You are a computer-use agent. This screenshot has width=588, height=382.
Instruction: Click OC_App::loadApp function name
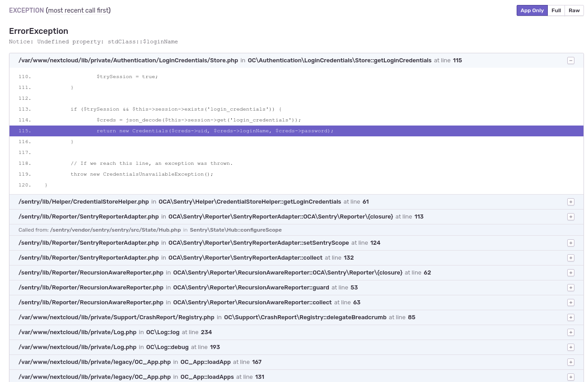click(205, 362)
